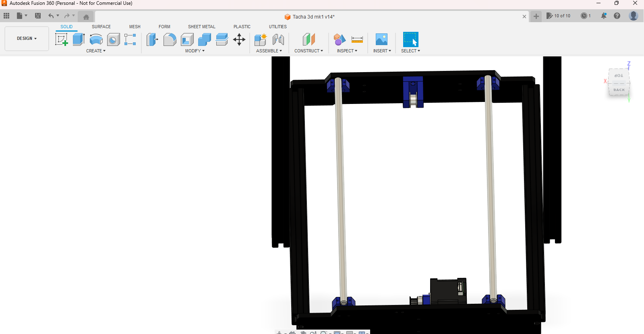Undo the last action
Screen dimensions: 644x334
point(51,16)
